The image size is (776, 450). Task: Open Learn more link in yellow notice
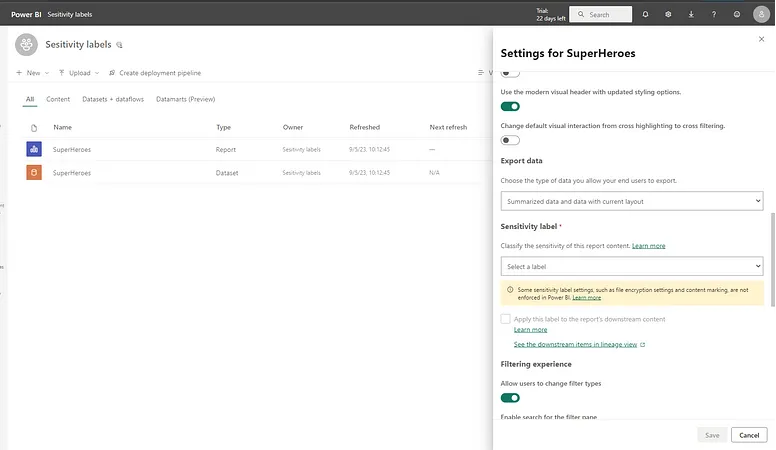586,298
